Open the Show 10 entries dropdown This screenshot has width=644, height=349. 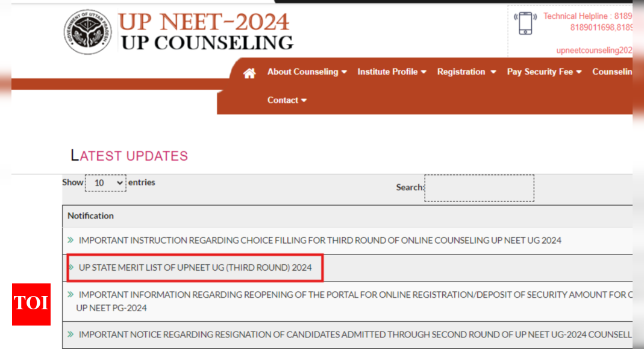pyautogui.click(x=105, y=183)
